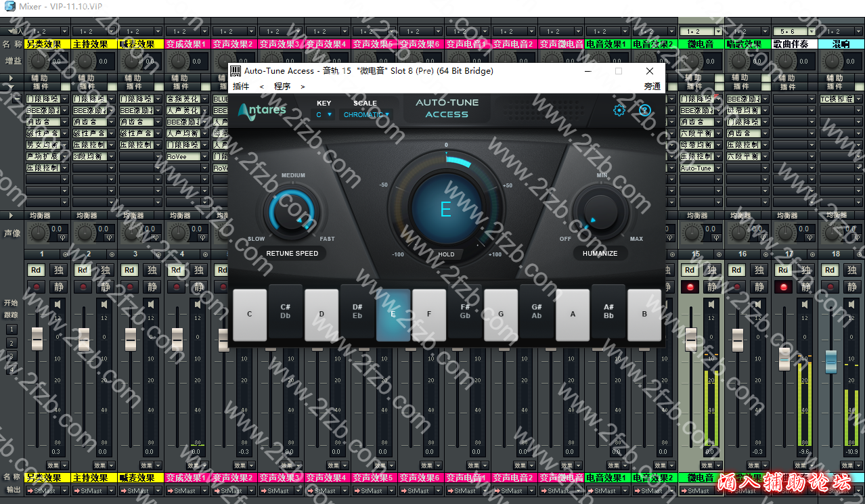This screenshot has height=504, width=865.
Task: Select the C key on the plugin keyboard
Action: [250, 315]
